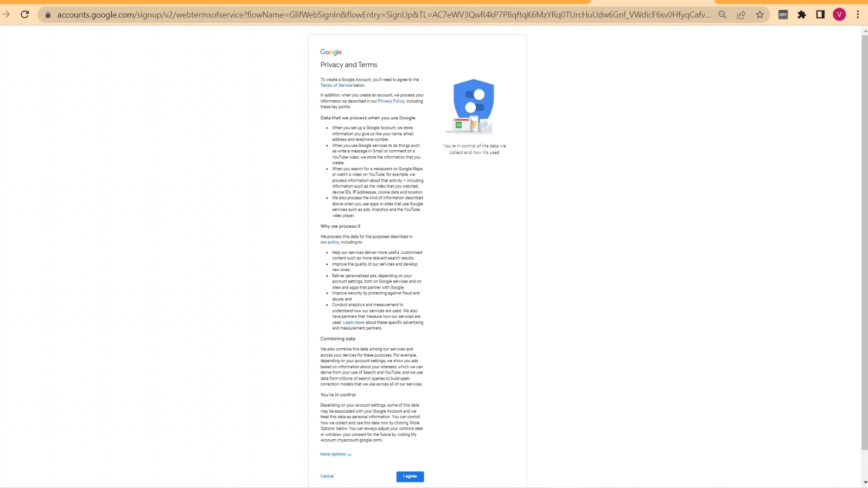
Task: Toggle the browser side panel icon
Action: [820, 15]
